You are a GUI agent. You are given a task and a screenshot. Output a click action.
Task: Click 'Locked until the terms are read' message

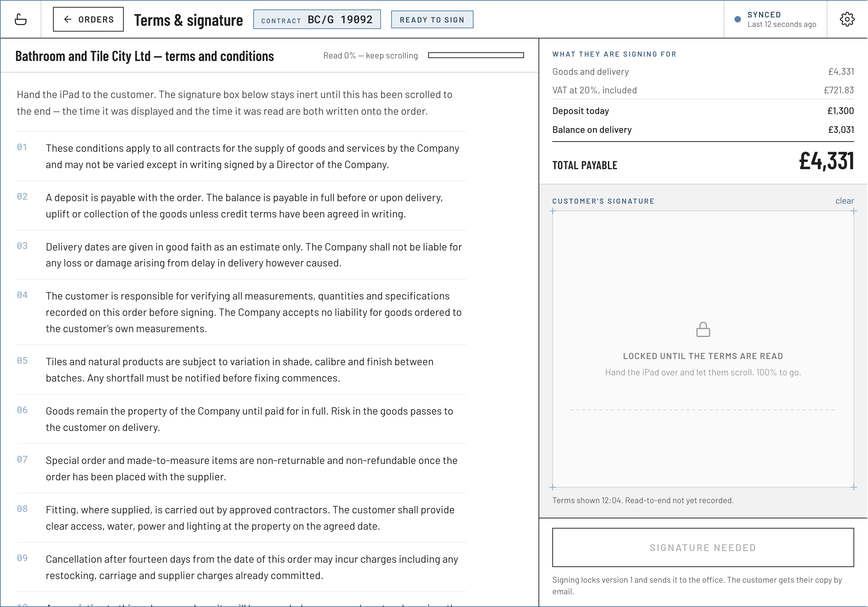(703, 356)
